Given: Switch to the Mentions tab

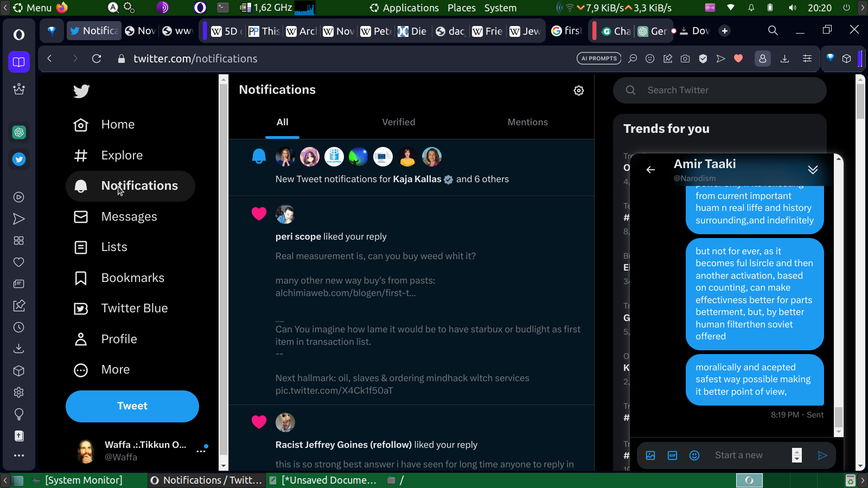Looking at the screenshot, I should [x=527, y=123].
